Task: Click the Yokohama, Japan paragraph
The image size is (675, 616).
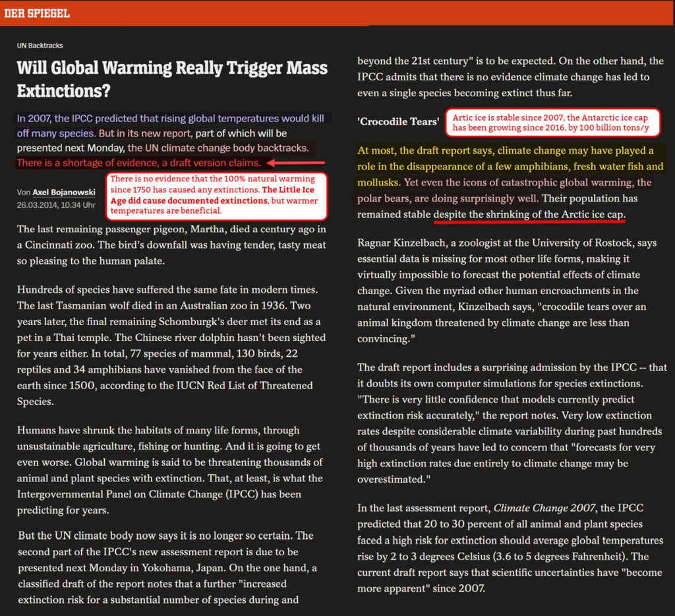Action: tap(169, 568)
